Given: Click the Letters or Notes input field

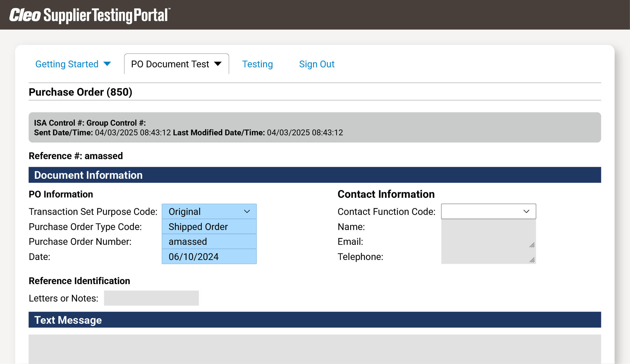Looking at the screenshot, I should [x=151, y=298].
